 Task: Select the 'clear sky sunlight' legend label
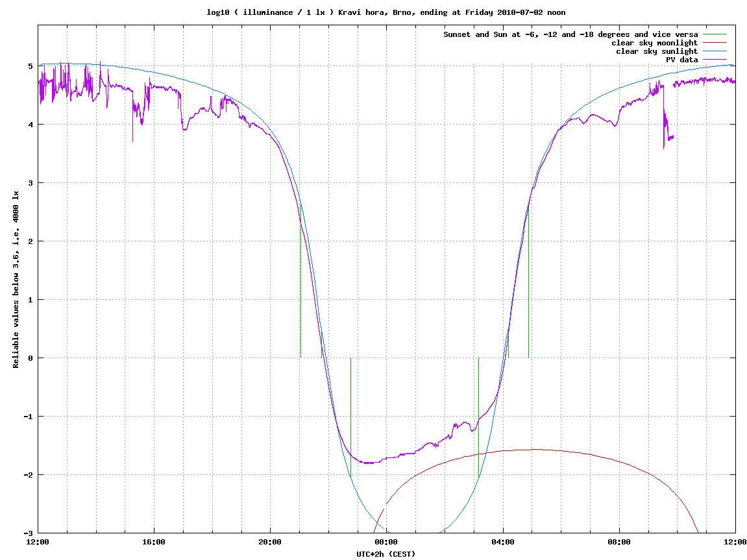(x=657, y=51)
